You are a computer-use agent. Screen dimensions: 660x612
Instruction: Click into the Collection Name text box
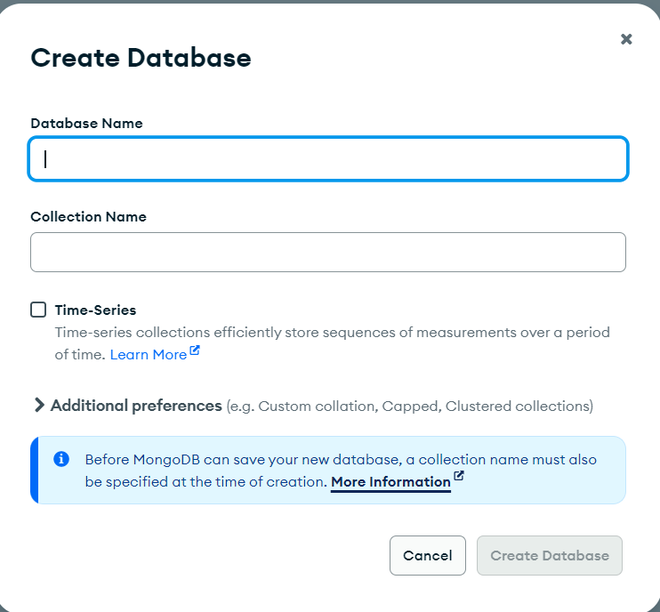tap(328, 252)
